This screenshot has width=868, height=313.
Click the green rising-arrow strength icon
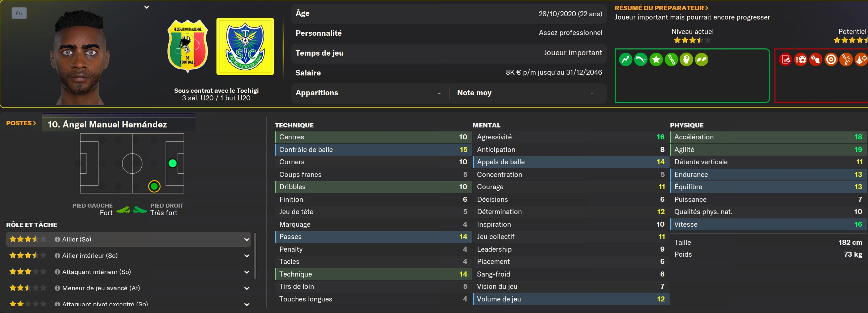[626, 60]
